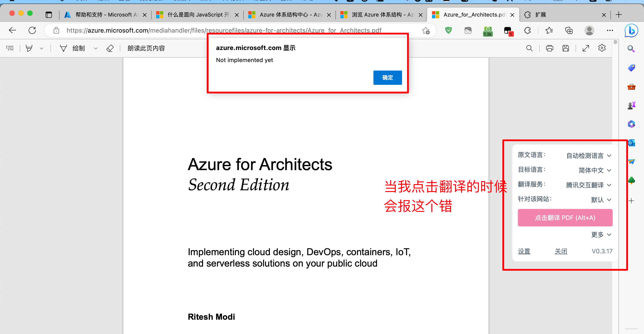Screen dimensions: 644x334
Task: Open the PDF table of contents icon
Action: (x=10, y=48)
